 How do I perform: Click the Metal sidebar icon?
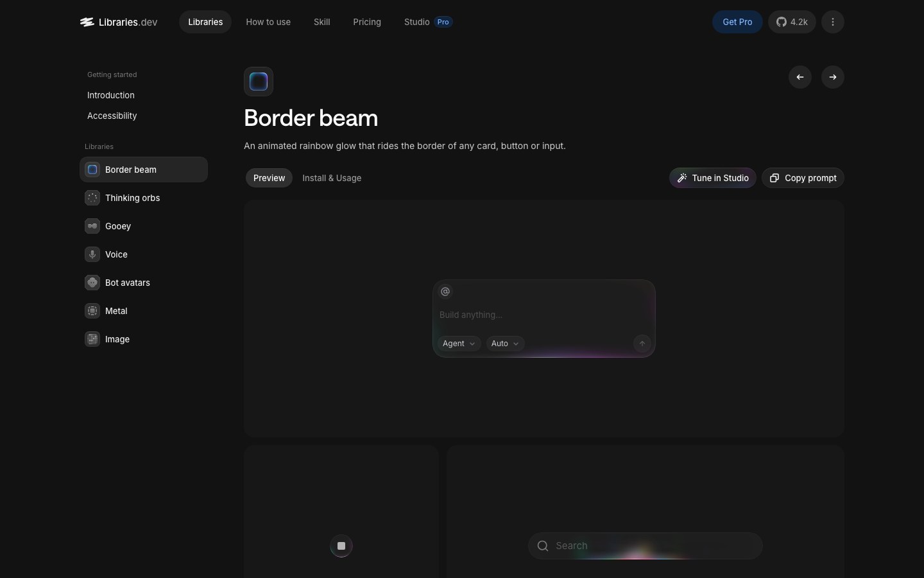tap(92, 311)
